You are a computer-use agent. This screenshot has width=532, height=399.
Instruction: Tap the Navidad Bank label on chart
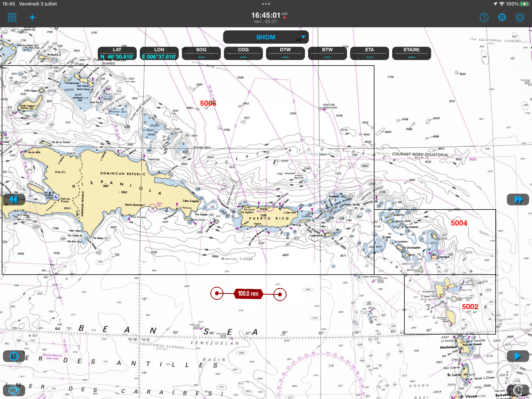(202, 147)
